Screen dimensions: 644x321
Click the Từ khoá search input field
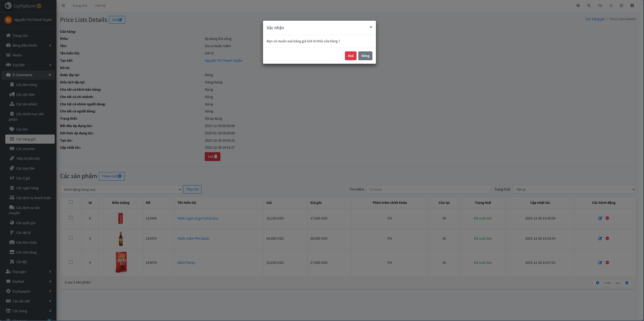click(428, 189)
